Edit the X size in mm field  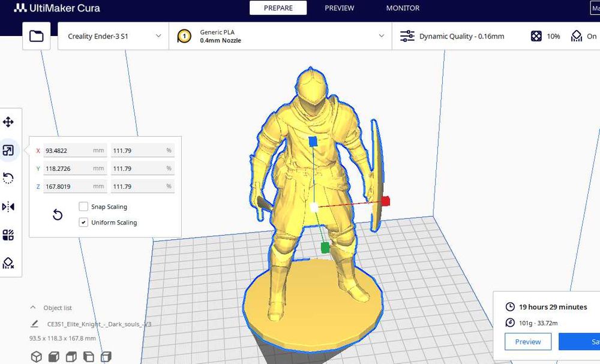click(x=75, y=151)
